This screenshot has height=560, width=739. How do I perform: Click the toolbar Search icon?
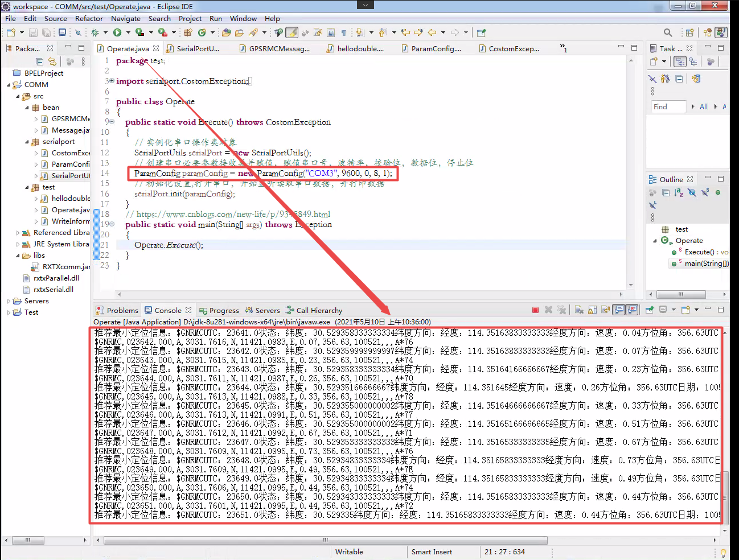point(668,32)
